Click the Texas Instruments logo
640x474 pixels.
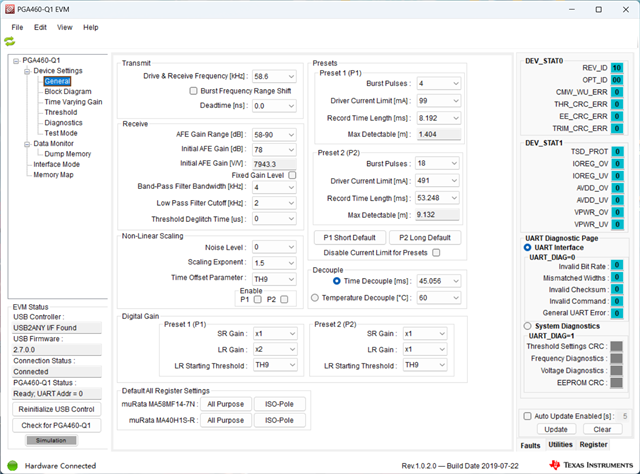(591, 465)
